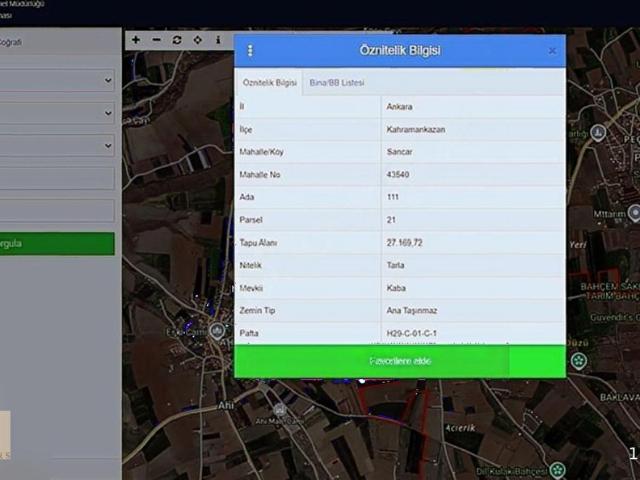The height and width of the screenshot is (480, 640).
Task: Click the Tapu Alanı value 27.169,72
Action: click(x=405, y=243)
